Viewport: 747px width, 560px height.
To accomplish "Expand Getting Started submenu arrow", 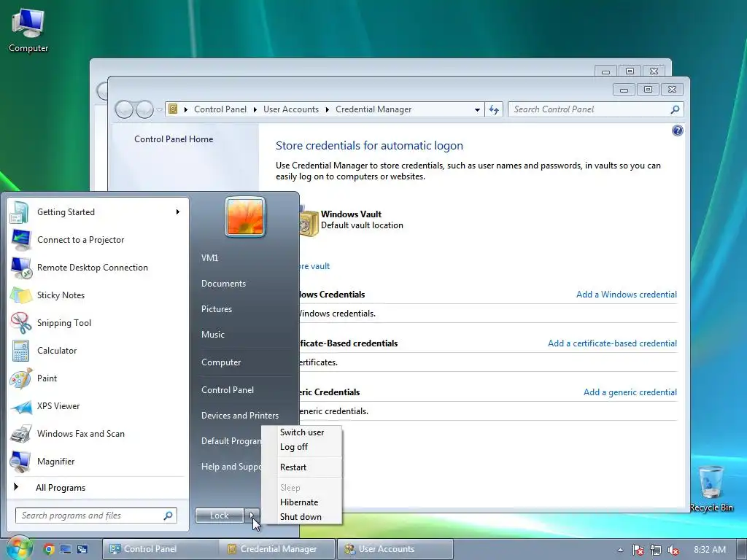I will [178, 212].
